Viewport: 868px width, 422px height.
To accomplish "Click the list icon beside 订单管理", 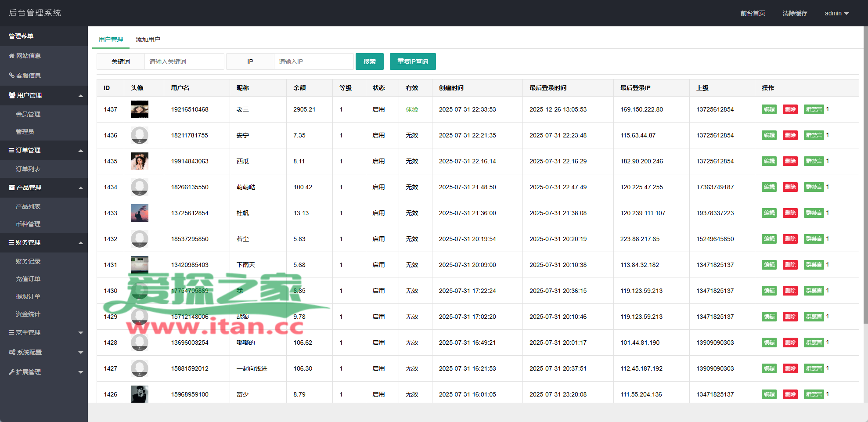I will 11,150.
